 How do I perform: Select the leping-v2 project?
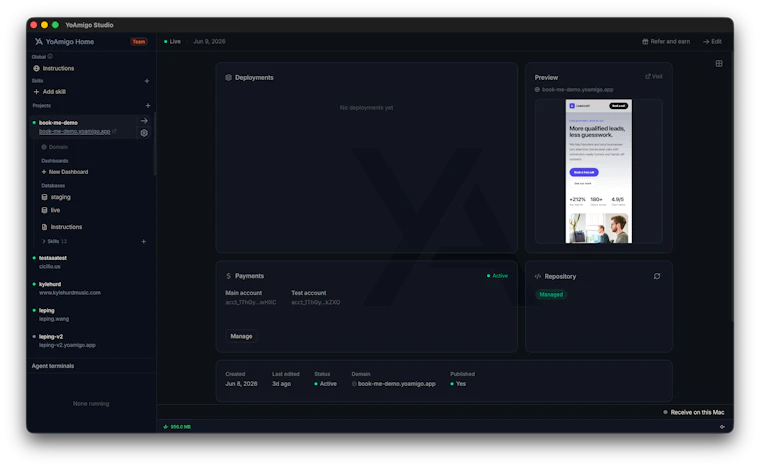click(x=51, y=337)
